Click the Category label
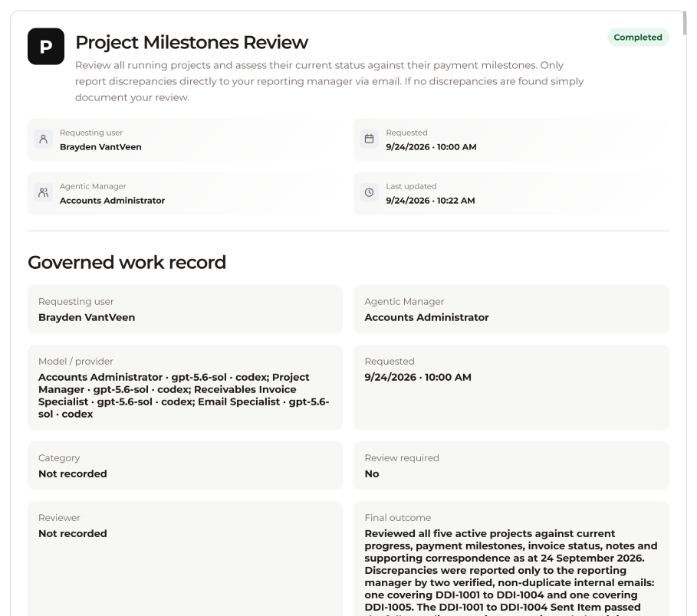The image size is (697, 616). tap(59, 458)
